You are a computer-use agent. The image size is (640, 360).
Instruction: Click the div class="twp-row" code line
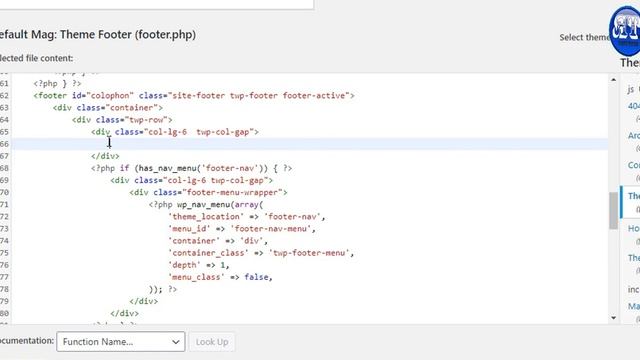pos(122,120)
